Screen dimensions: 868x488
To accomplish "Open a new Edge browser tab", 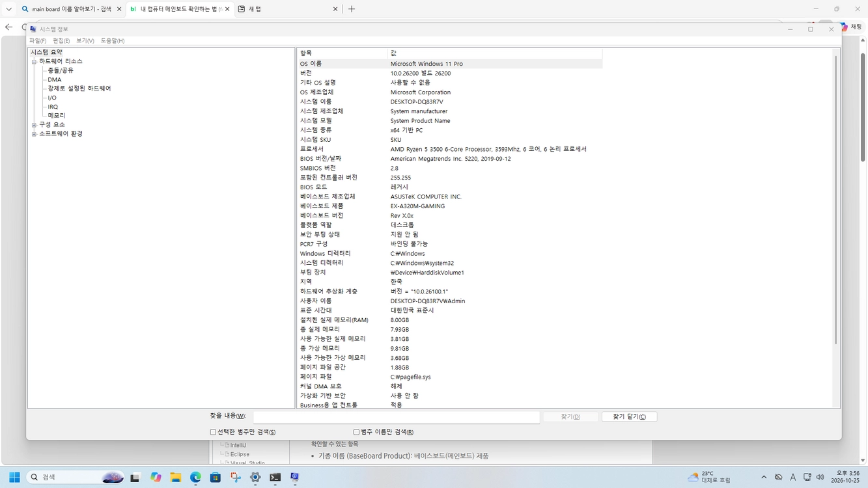I will 352,9.
